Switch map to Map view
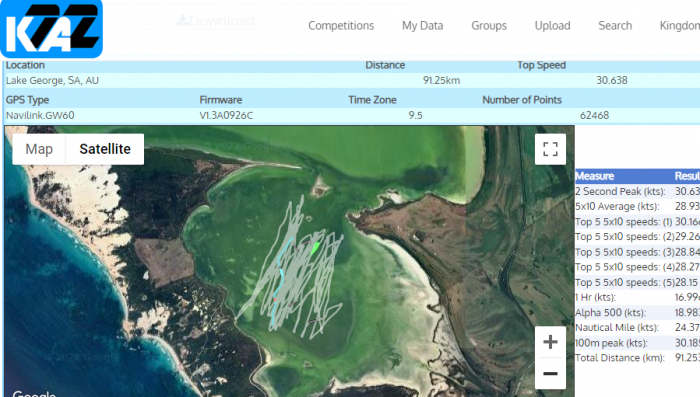Viewport: 700px width, 397px height. coord(39,149)
